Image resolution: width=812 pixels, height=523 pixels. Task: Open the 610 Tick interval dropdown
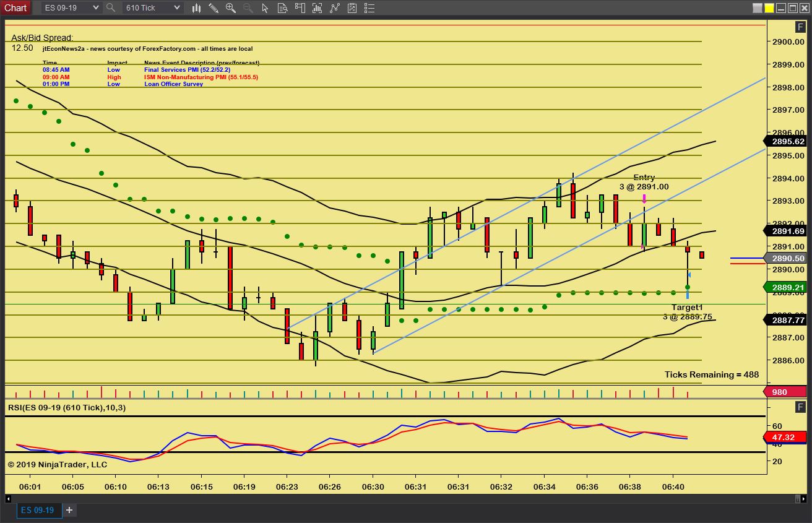152,7
